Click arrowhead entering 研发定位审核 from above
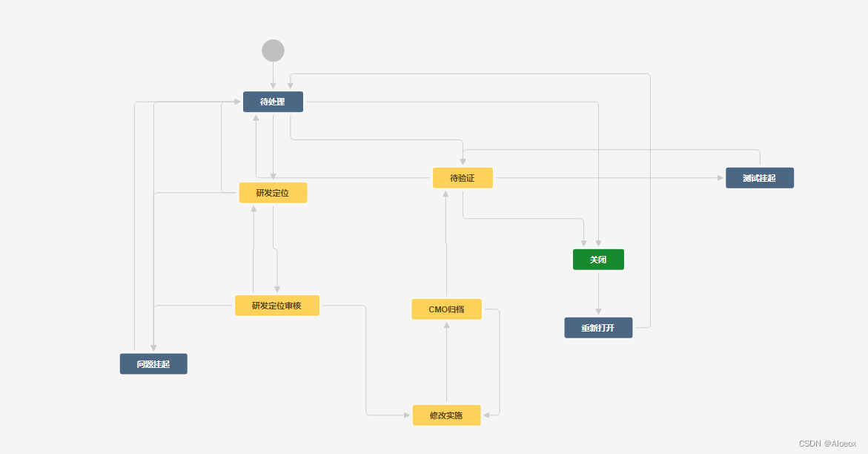Image resolution: width=868 pixels, height=454 pixels. (277, 289)
